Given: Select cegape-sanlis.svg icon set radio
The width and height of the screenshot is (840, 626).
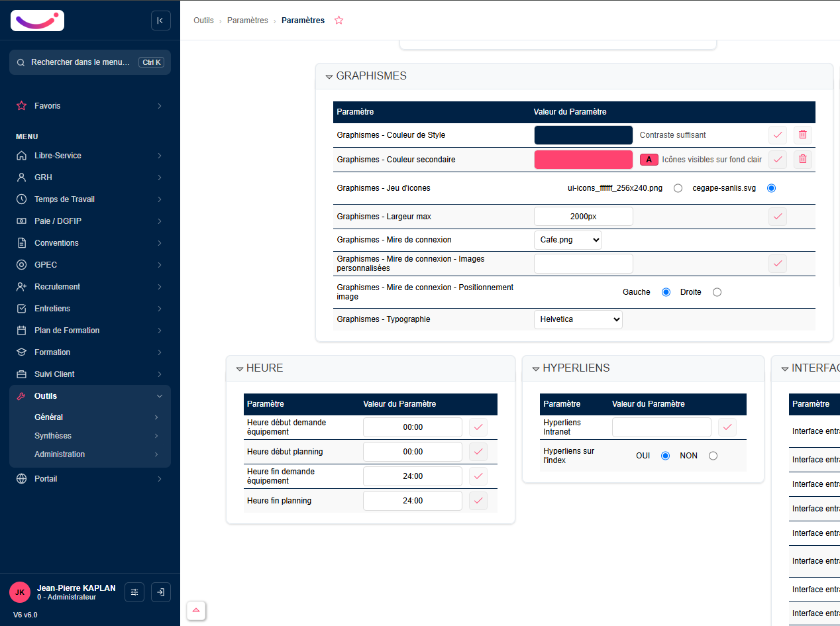Looking at the screenshot, I should [x=771, y=188].
